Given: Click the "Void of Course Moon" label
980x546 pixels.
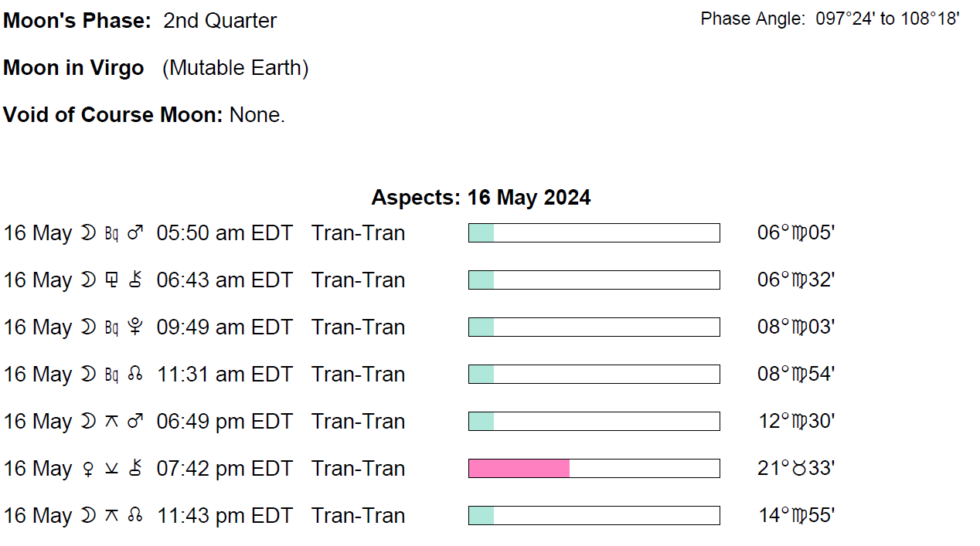Looking at the screenshot, I should pyautogui.click(x=113, y=115).
